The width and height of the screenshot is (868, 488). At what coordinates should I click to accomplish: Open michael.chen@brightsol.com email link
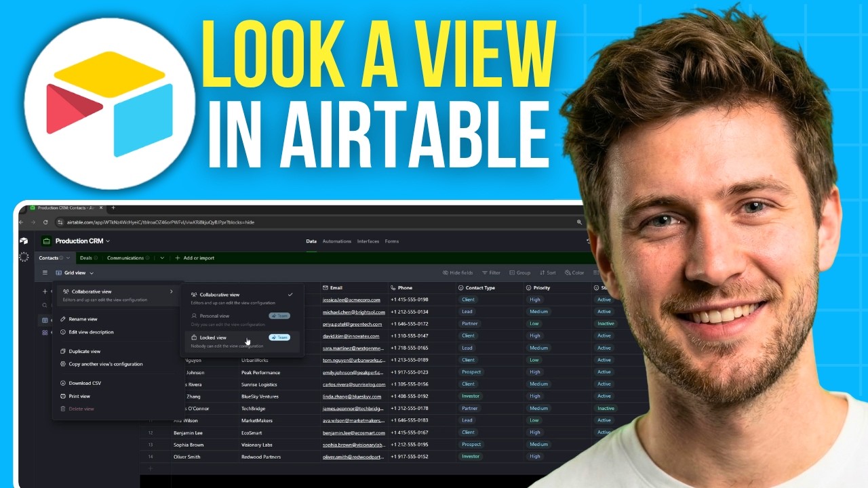(354, 312)
